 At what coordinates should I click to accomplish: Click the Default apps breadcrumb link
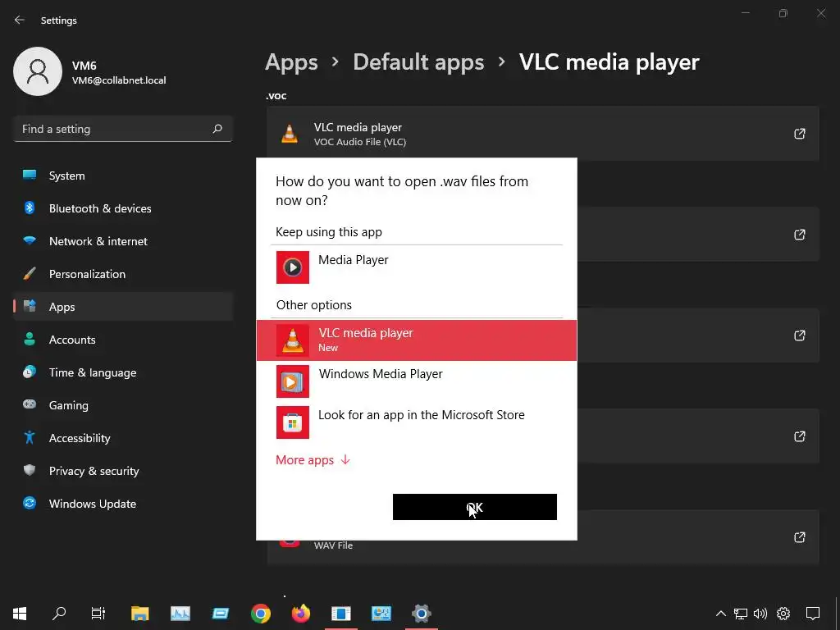pos(418,62)
